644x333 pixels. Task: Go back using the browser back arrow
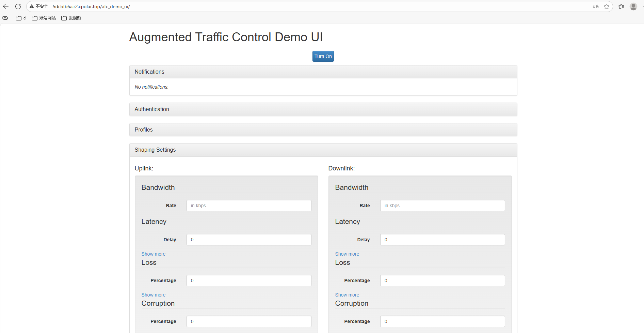(x=6, y=6)
